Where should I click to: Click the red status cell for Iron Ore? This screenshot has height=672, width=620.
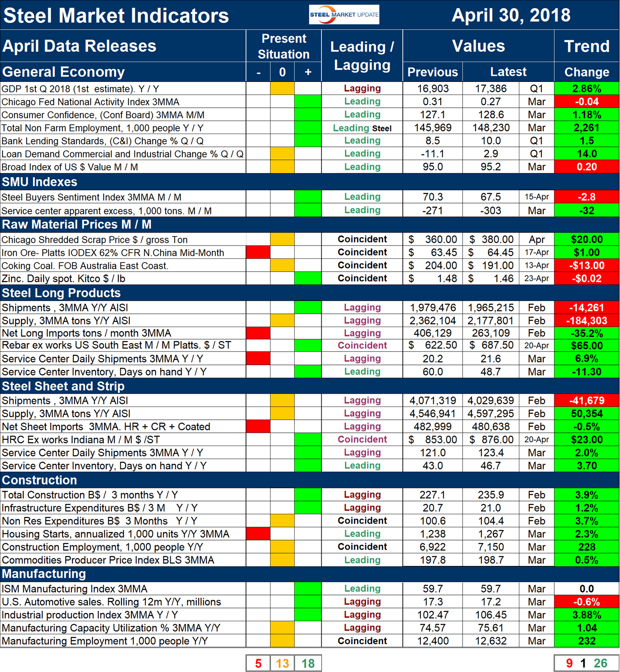click(x=258, y=253)
